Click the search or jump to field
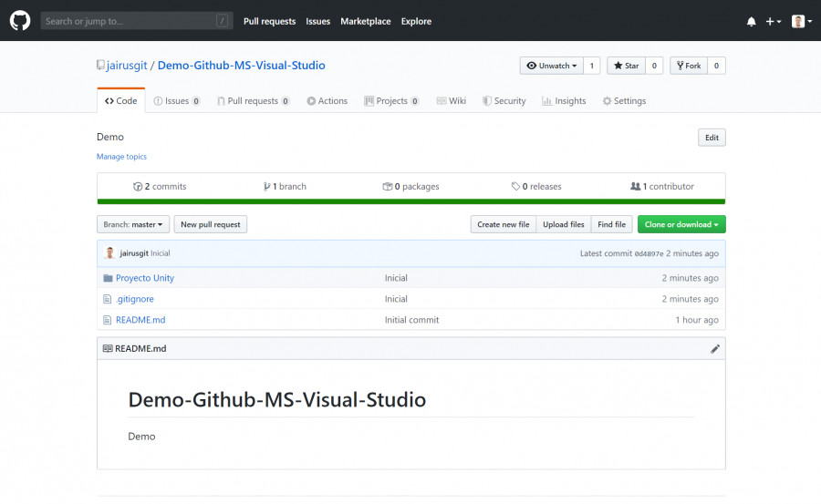The width and height of the screenshot is (821, 504). 137,21
